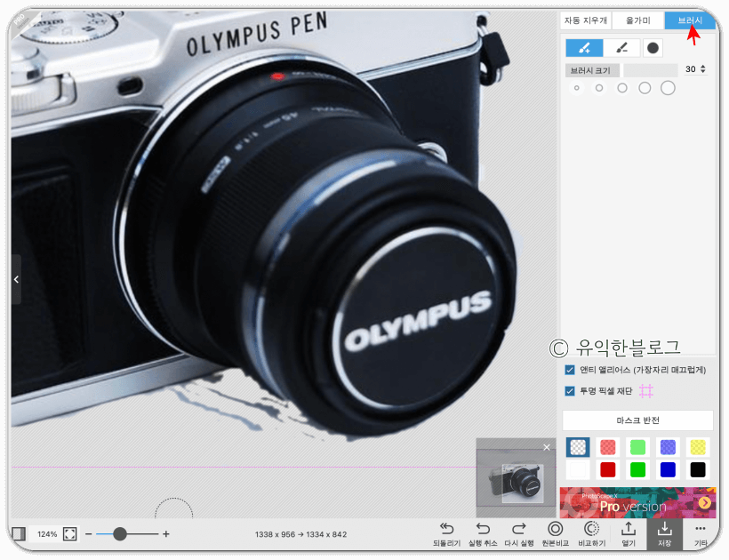Pick the second brush size preset
Image resolution: width=729 pixels, height=560 pixels.
click(x=599, y=88)
